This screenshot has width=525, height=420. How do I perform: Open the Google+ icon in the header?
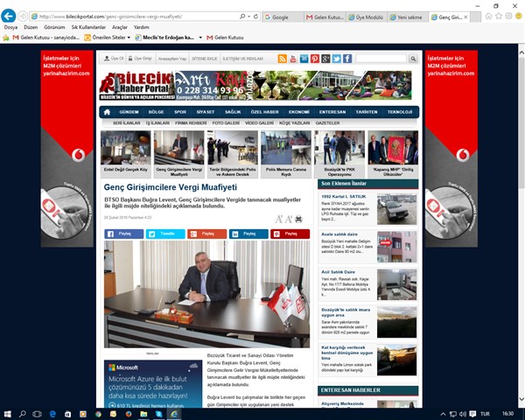tap(325, 59)
